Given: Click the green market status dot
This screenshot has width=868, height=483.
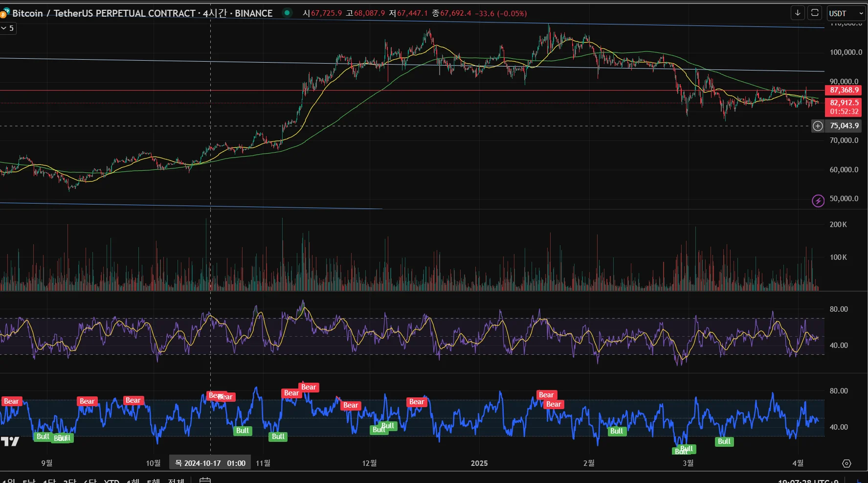Looking at the screenshot, I should point(287,13).
